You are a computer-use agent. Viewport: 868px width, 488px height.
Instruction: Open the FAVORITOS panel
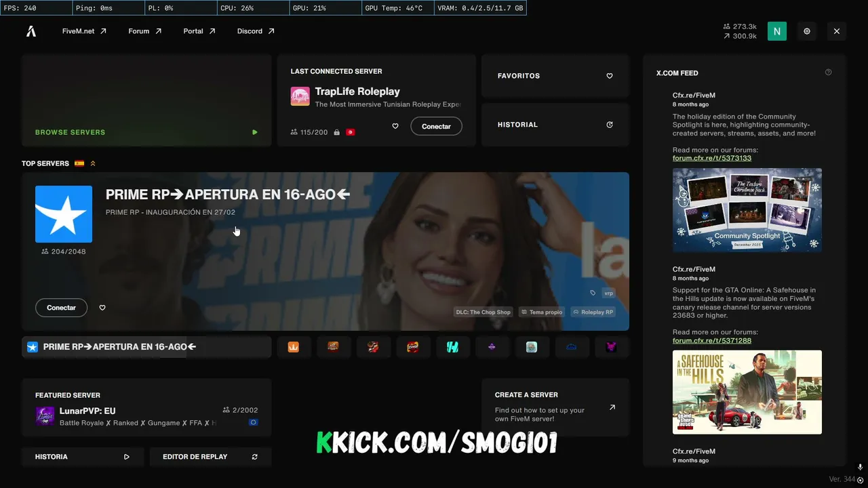coord(555,76)
